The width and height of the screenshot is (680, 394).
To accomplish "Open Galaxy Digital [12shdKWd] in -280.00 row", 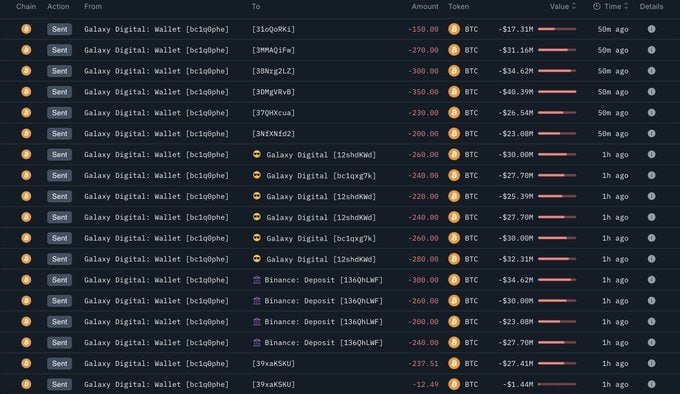I will [321, 259].
